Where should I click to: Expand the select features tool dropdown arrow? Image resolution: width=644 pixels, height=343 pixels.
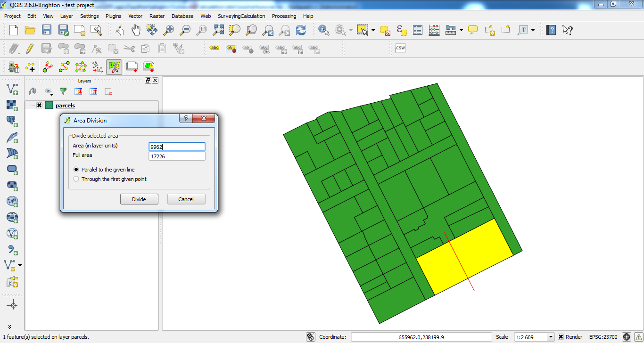pos(373,30)
